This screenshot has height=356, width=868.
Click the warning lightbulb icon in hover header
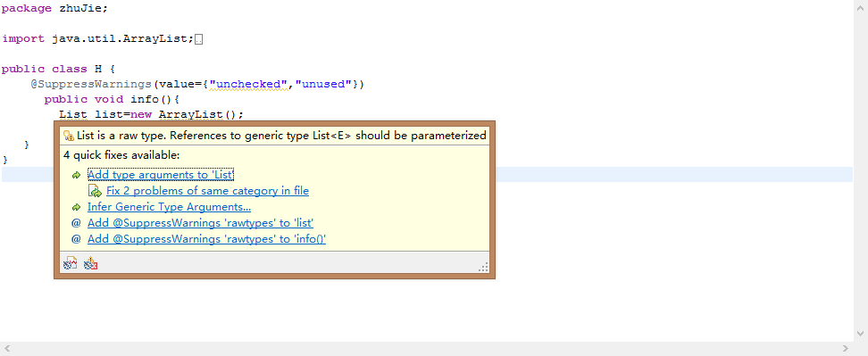point(69,136)
